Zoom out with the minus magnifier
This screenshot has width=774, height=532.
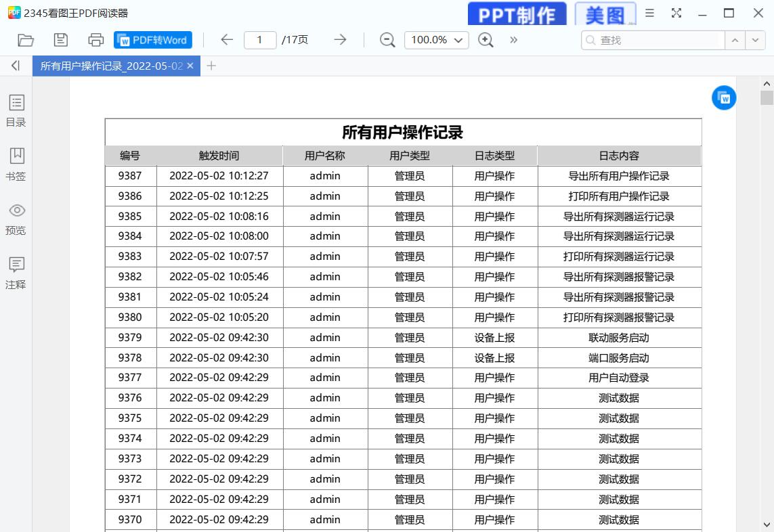tap(387, 40)
